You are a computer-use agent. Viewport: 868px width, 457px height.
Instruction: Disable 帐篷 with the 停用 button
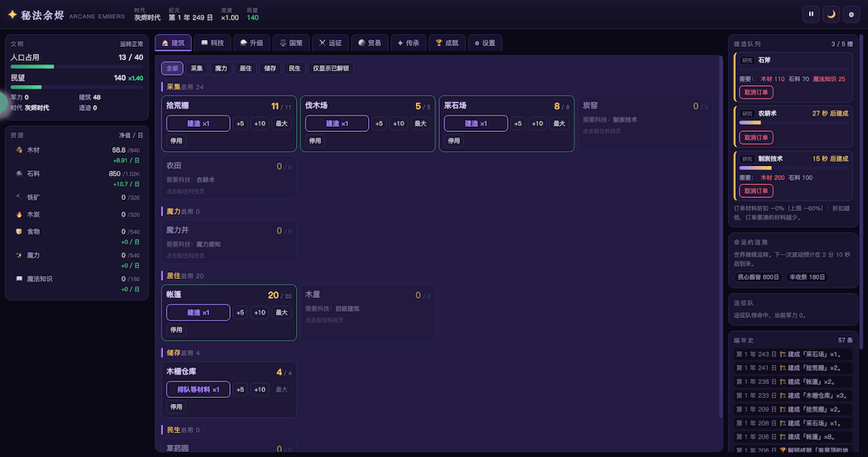pos(176,329)
